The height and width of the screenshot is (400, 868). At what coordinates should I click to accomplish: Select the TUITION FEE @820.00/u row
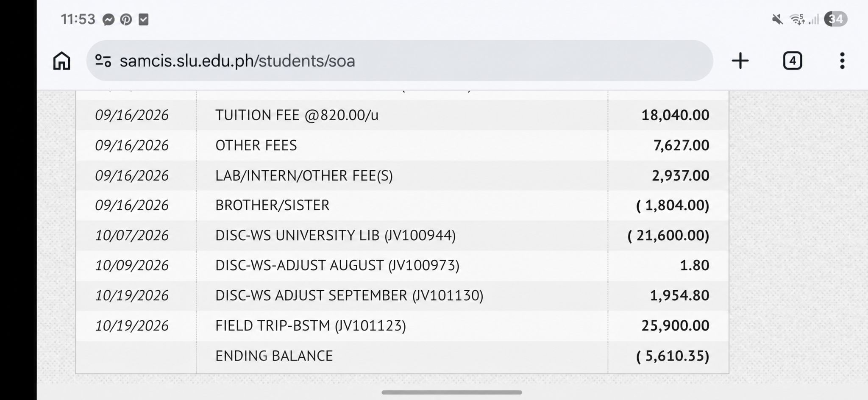tap(402, 115)
